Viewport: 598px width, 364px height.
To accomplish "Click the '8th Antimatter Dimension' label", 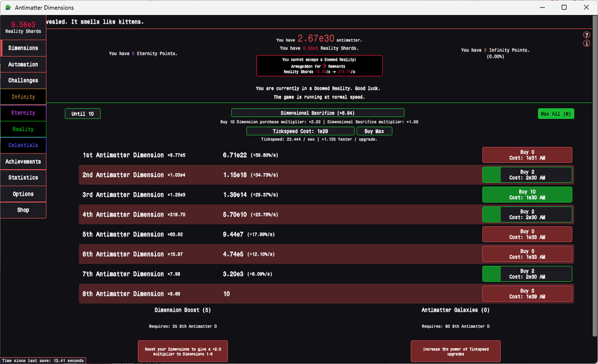I will [x=123, y=294].
